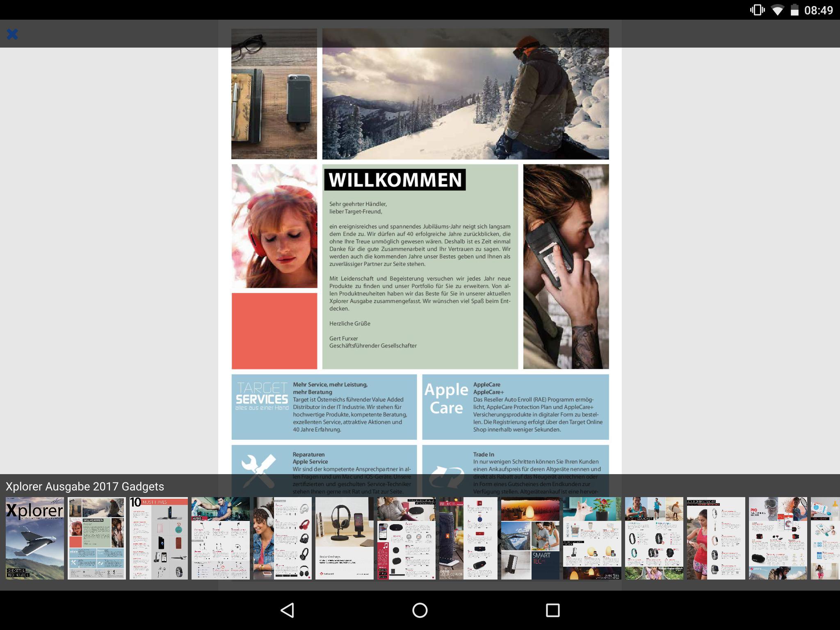Select the Bluetooth speaker page thumbnail

click(468, 538)
